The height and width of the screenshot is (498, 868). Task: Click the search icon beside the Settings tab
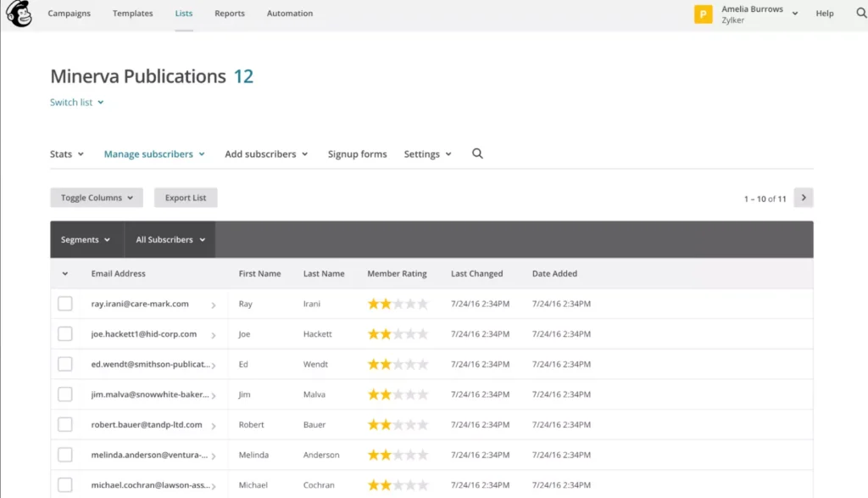coord(477,154)
